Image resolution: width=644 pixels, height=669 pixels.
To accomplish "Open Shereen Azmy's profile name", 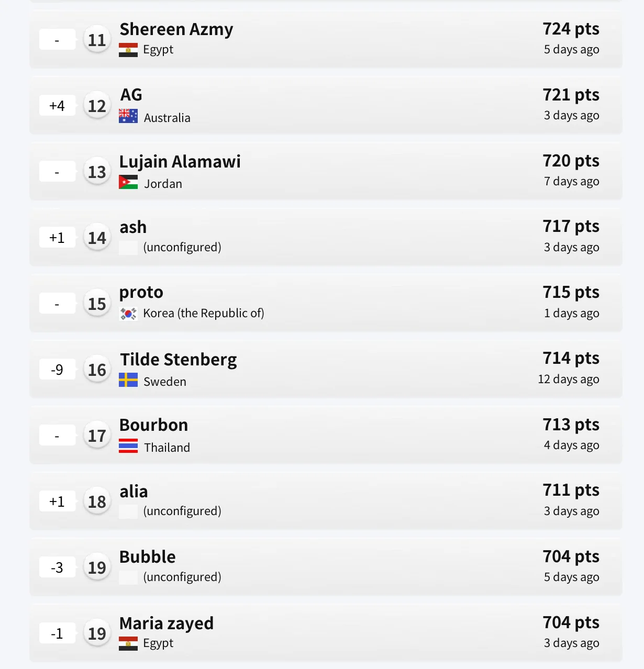I will (176, 29).
